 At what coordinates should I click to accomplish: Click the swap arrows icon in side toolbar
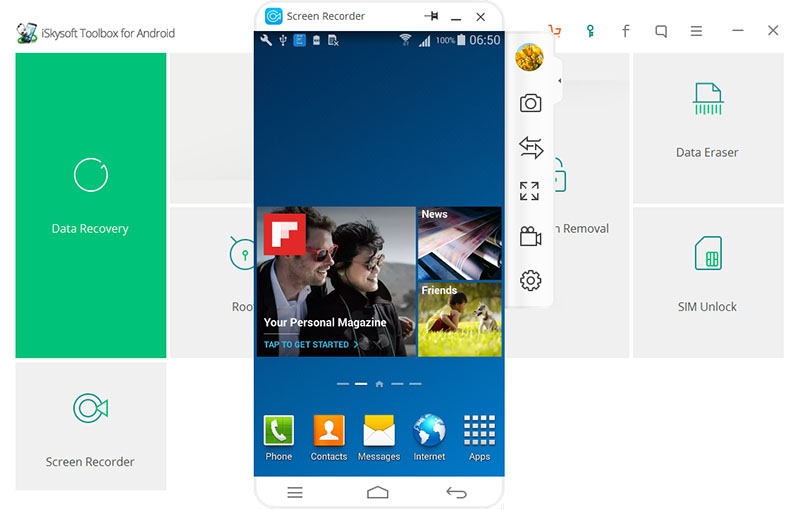click(x=530, y=148)
